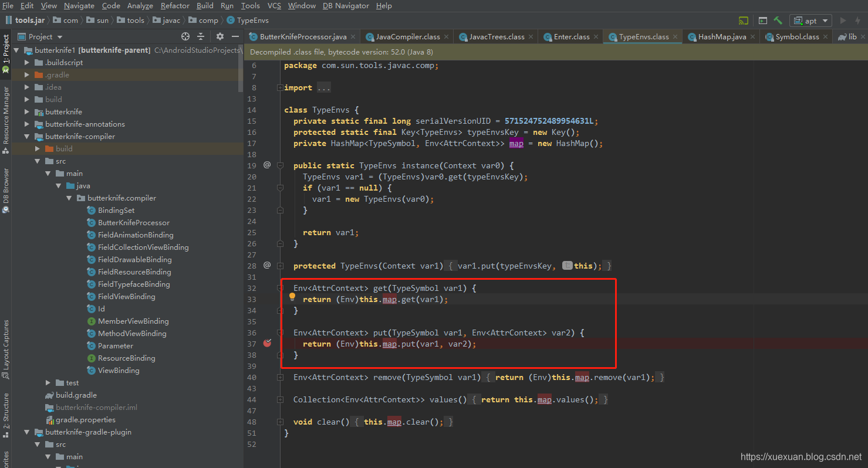
Task: Click the breakpoint on line 37
Action: point(268,343)
